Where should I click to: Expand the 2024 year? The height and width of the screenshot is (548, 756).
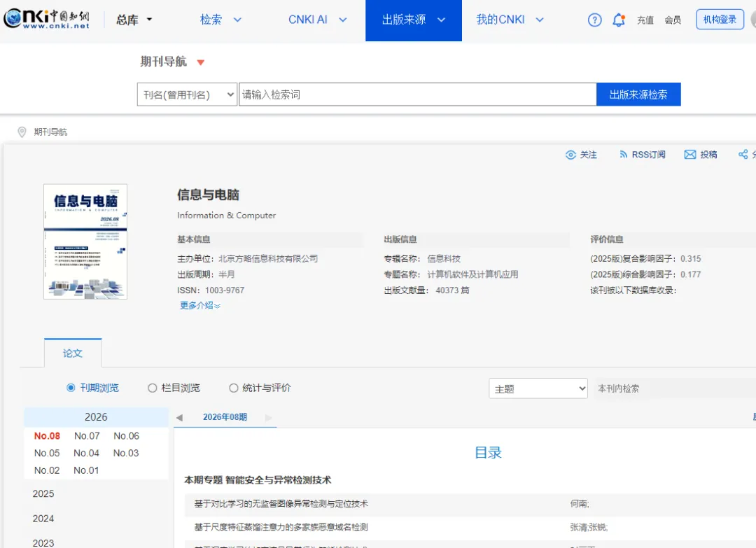point(43,519)
